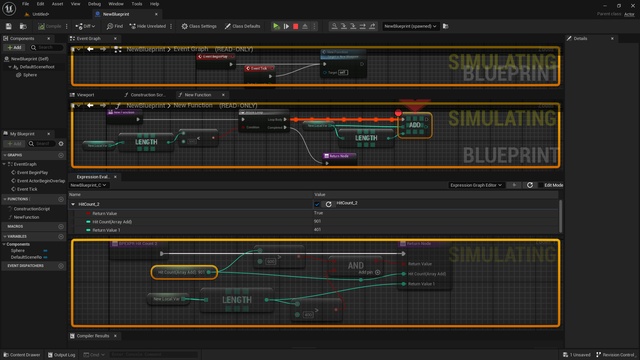Close the Components panel tab
The width and height of the screenshot is (640, 360).
[x=49, y=38]
